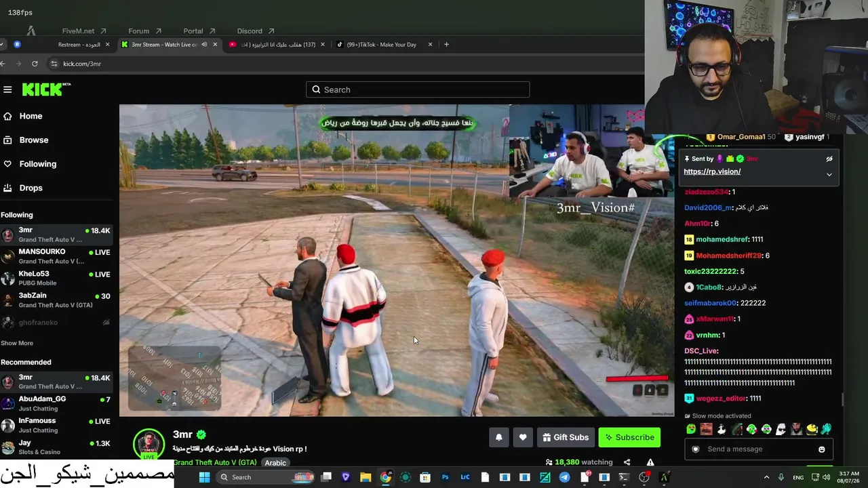Click the Gift Subs button
Image resolution: width=868 pixels, height=488 pixels.
click(x=566, y=437)
